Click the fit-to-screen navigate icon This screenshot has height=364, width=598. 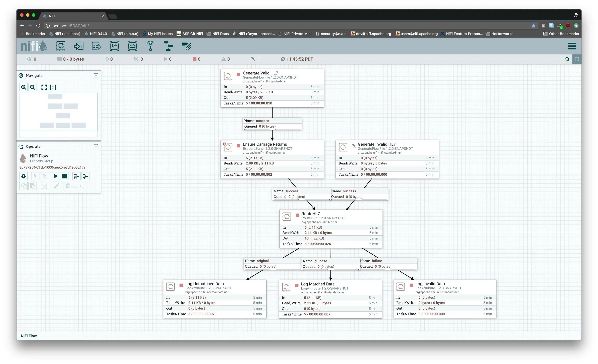[44, 87]
